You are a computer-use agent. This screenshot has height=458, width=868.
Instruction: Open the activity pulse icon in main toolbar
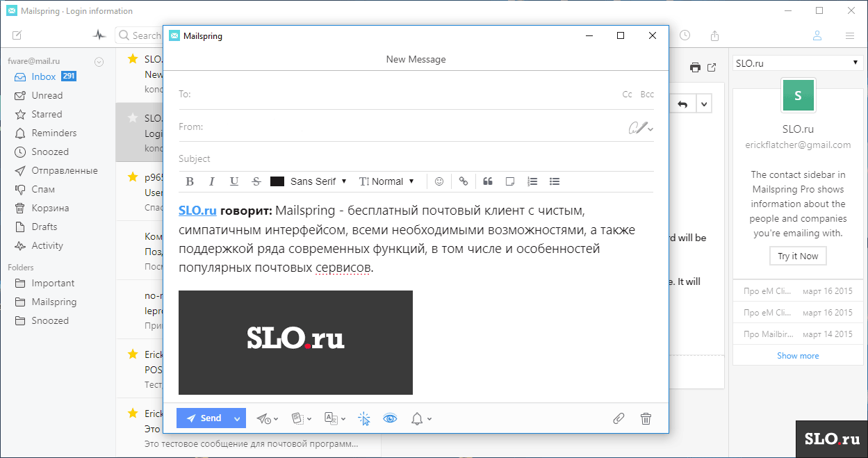coord(100,35)
